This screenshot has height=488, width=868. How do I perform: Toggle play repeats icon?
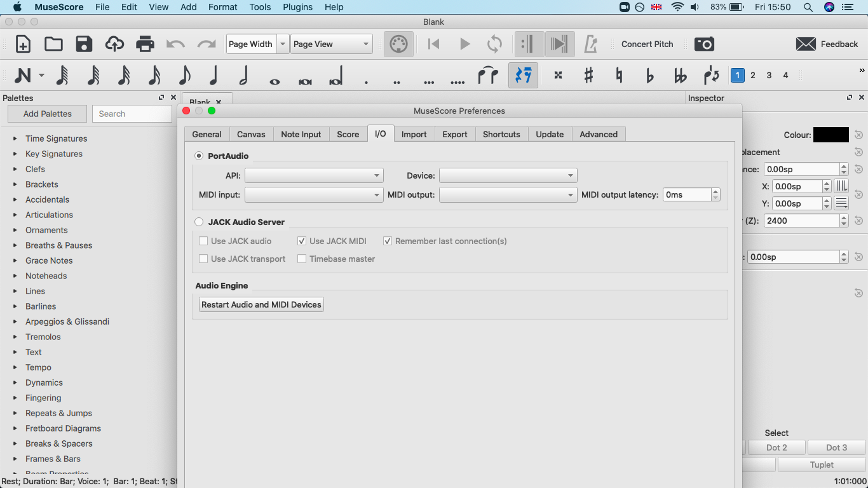tap(527, 44)
